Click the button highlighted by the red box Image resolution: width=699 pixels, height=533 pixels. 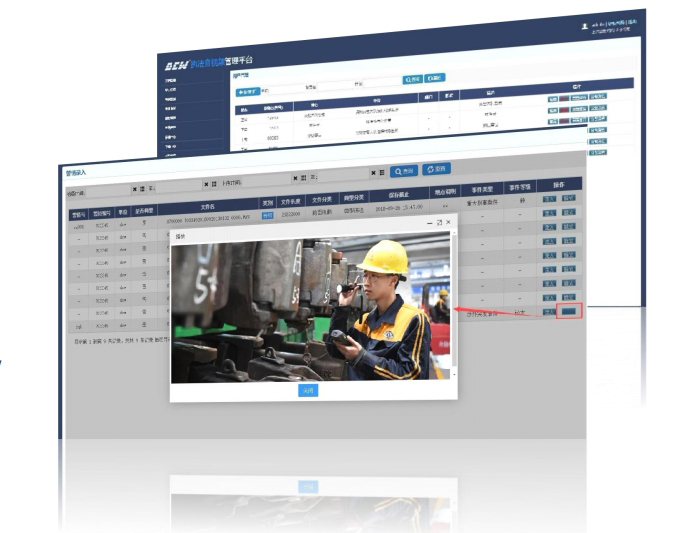click(569, 310)
